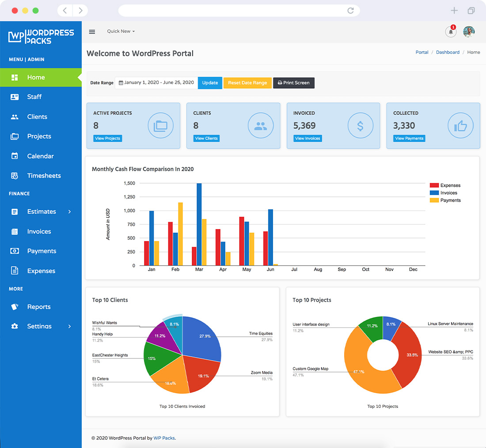Open Timesheets in the sidebar
The width and height of the screenshot is (486, 448).
[44, 176]
